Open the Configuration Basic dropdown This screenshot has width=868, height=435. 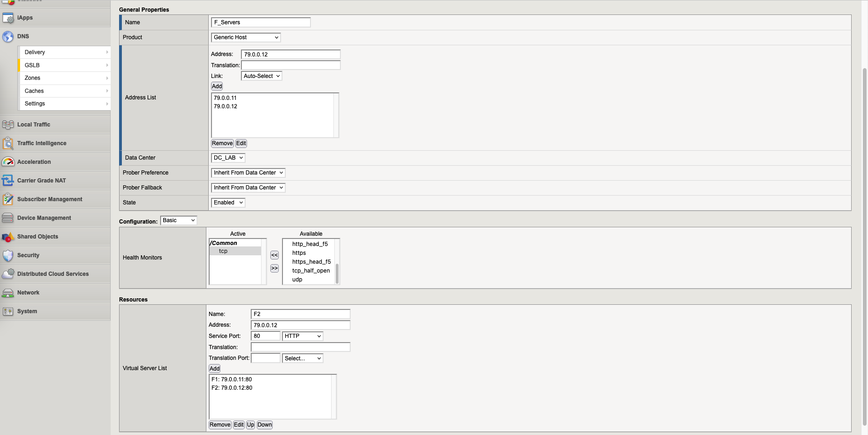point(178,220)
